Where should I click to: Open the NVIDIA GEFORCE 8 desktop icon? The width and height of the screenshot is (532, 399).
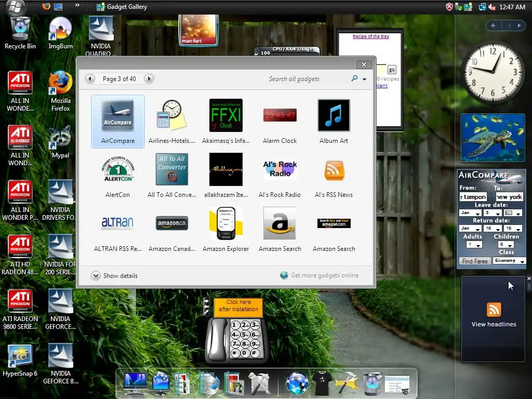(60, 364)
